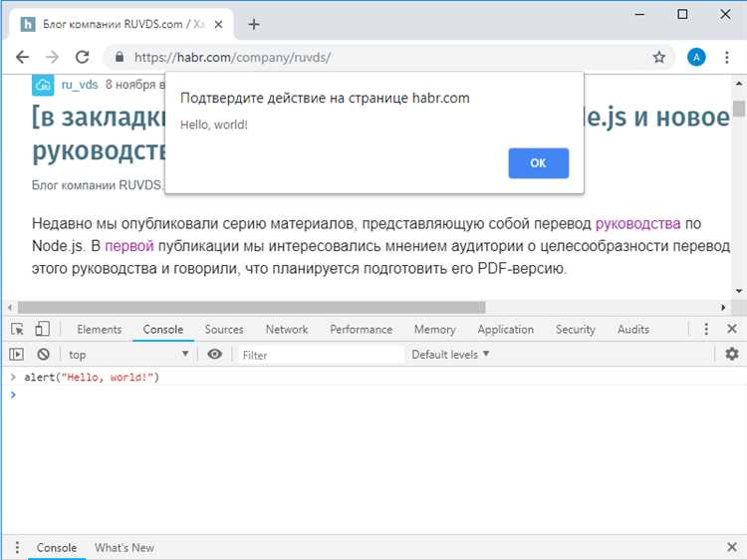Click the horizontal scrollbar left arrow
Screen dimensions: 747x560
click(10, 308)
